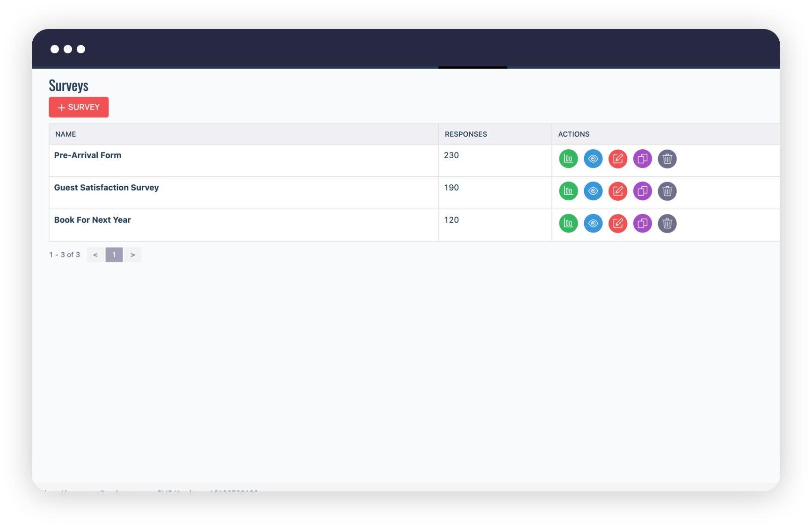Preview the Book For Next Year survey
812x526 pixels.
click(593, 223)
